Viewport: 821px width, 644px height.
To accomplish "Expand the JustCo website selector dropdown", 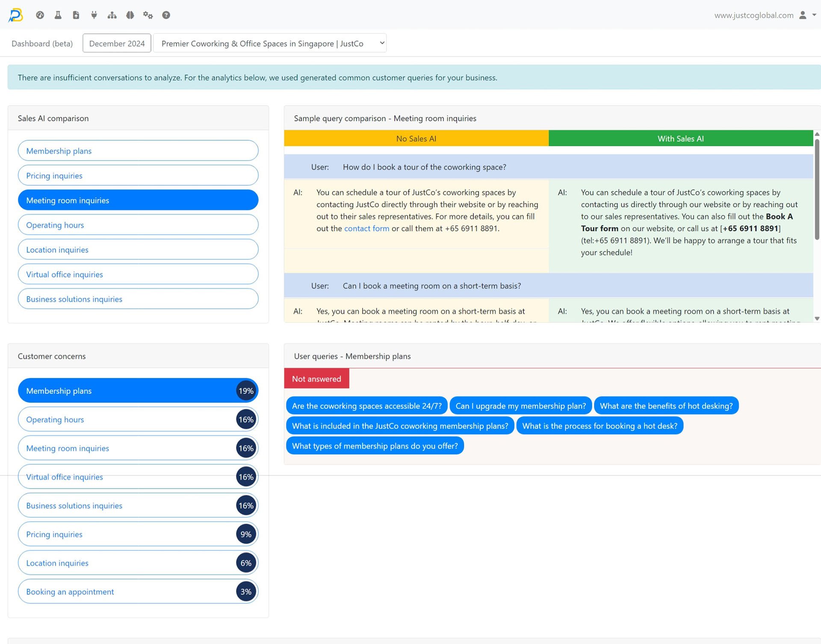I will tap(270, 43).
